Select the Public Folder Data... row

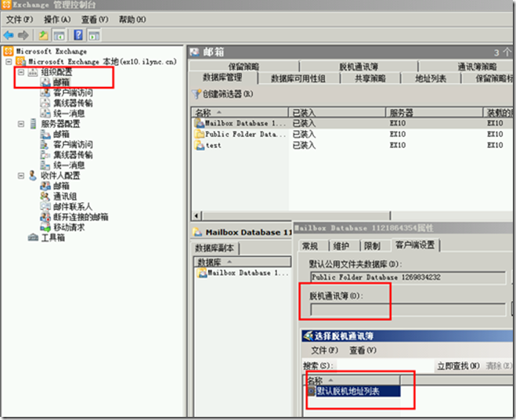click(x=353, y=134)
